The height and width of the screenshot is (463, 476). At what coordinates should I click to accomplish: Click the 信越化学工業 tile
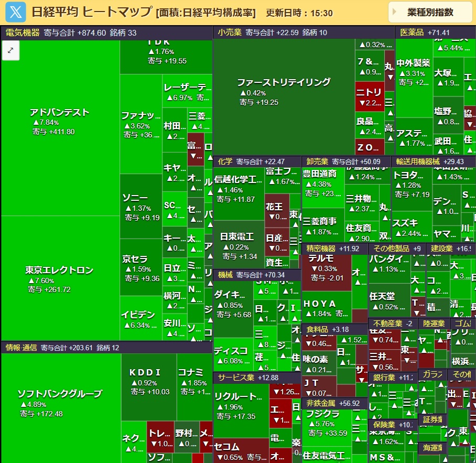pos(239,193)
